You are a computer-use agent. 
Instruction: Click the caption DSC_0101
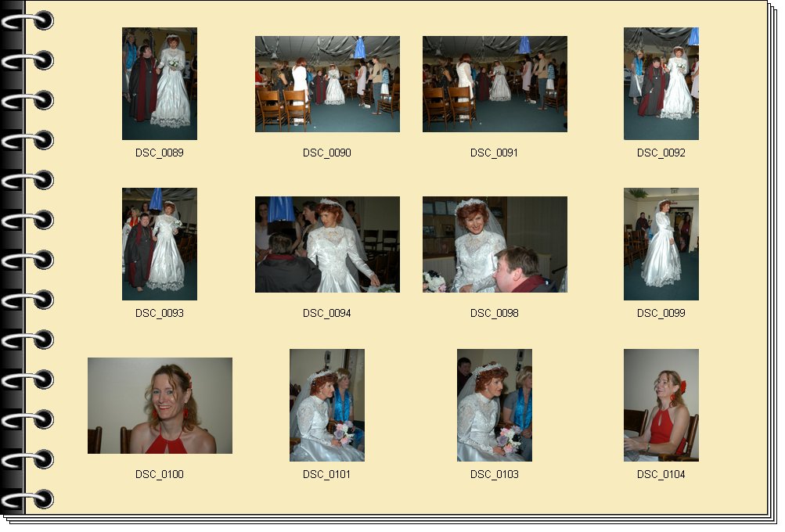(327, 474)
